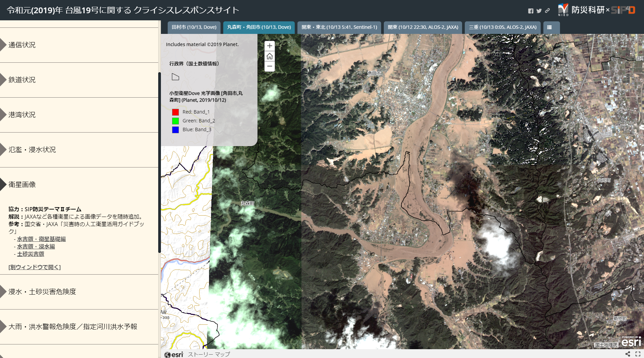The image size is (644, 358).
Task: Reset map to home extent
Action: [x=269, y=56]
